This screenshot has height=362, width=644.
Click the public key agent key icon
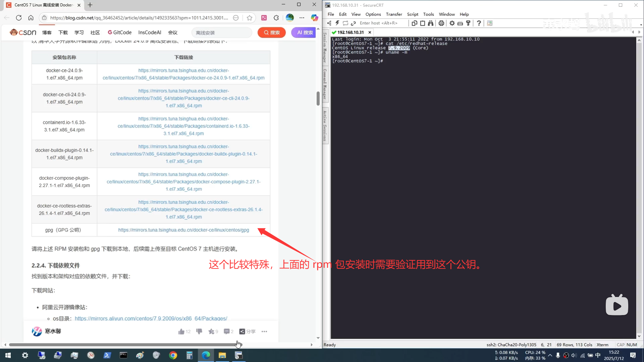tap(468, 23)
